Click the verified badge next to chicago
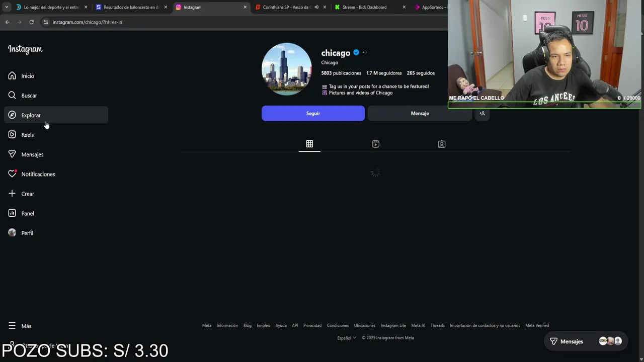The width and height of the screenshot is (644, 362). (356, 52)
